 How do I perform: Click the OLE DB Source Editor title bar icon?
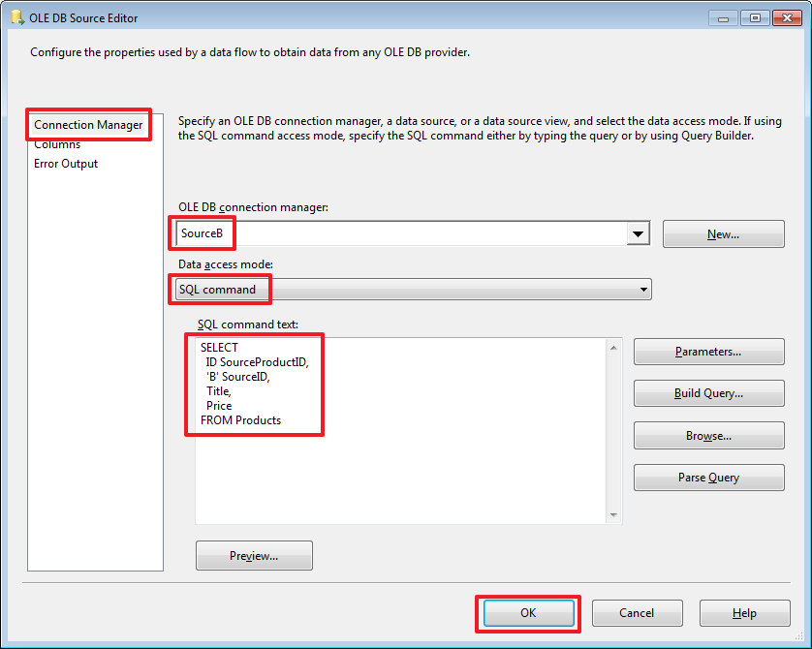pos(17,16)
